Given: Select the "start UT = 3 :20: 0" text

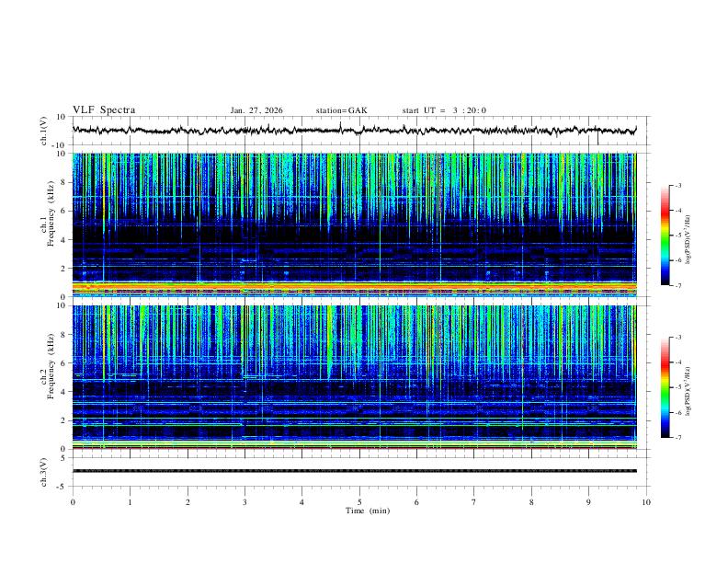Looking at the screenshot, I should pos(444,110).
